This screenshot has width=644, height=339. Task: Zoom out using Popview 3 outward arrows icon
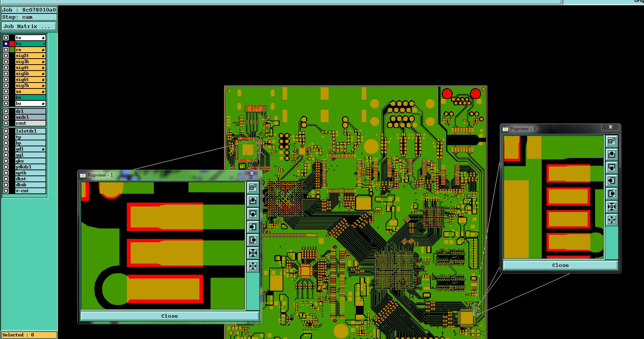(612, 220)
